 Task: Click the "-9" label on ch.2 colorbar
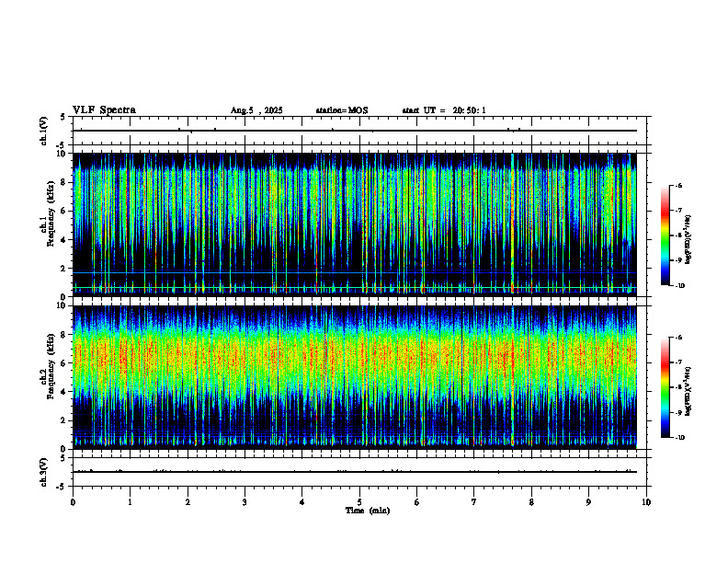(x=678, y=412)
